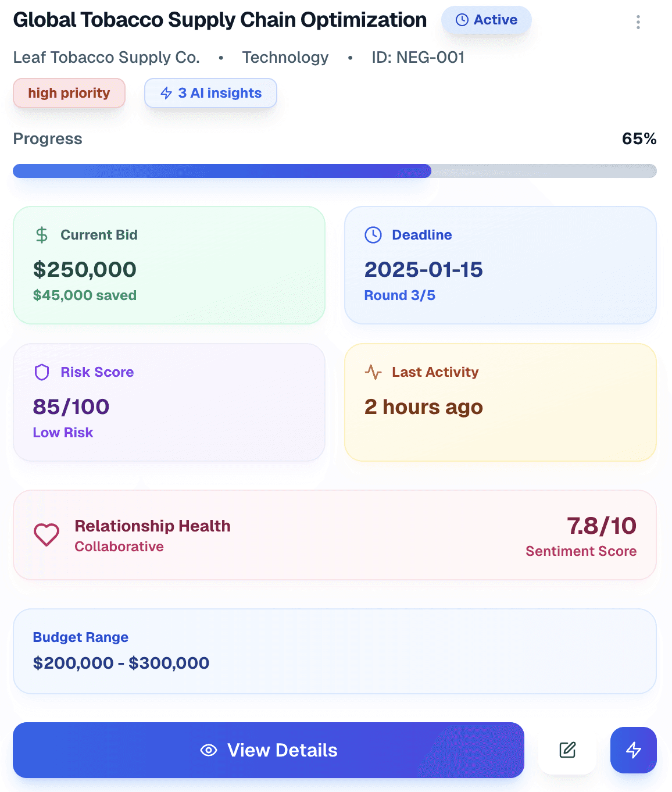Open the three-dot more options menu
The image size is (672, 792).
pyautogui.click(x=638, y=22)
